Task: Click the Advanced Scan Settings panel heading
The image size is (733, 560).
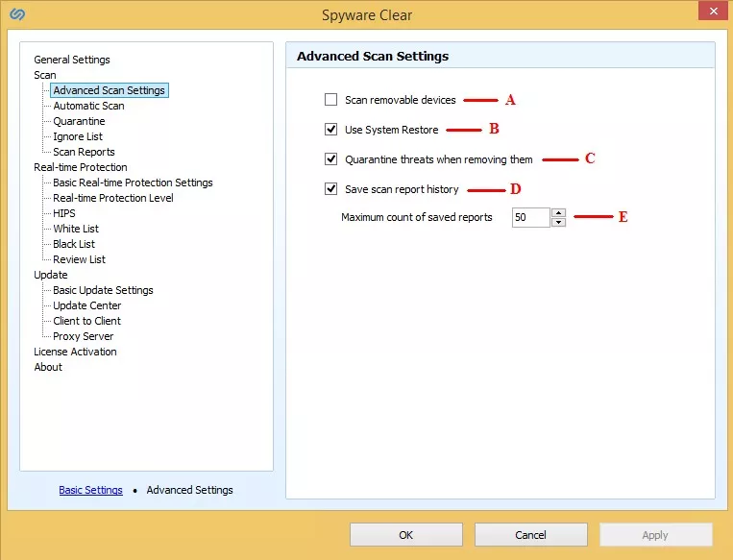Action: point(373,56)
